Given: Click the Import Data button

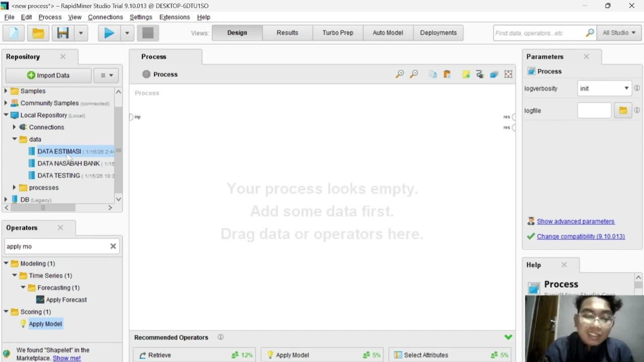Looking at the screenshot, I should tap(48, 75).
